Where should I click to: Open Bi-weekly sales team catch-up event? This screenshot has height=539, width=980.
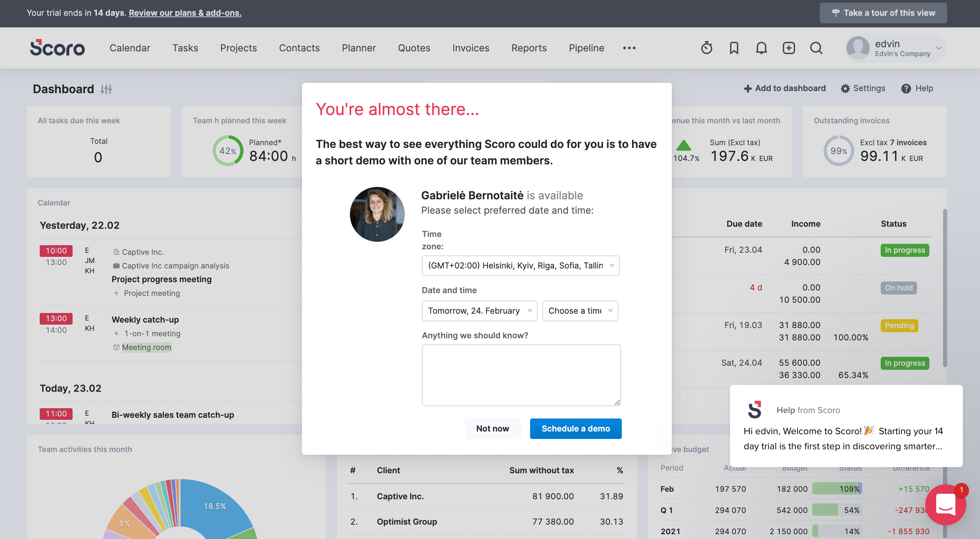click(172, 415)
